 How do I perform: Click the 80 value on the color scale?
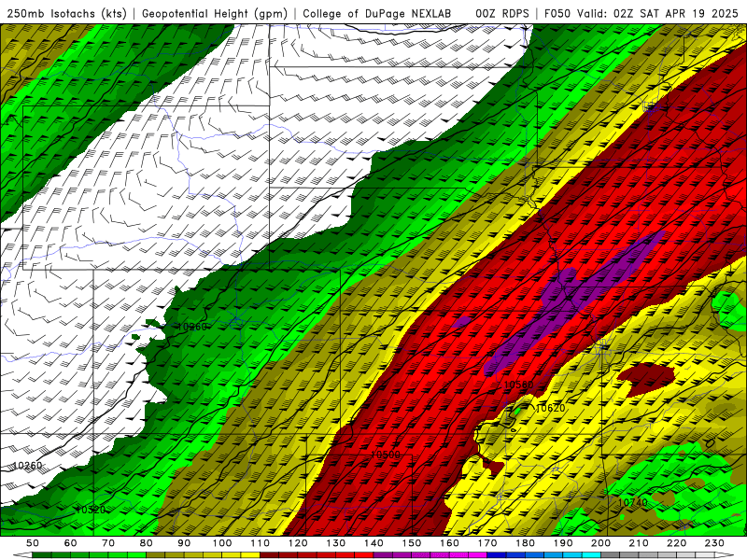(x=147, y=543)
